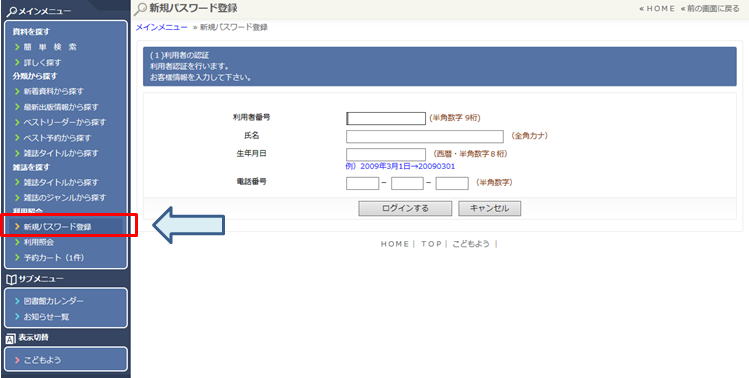Select 新規パスワード登録 in sidebar menu
This screenshot has height=378, width=749.
pyautogui.click(x=57, y=227)
